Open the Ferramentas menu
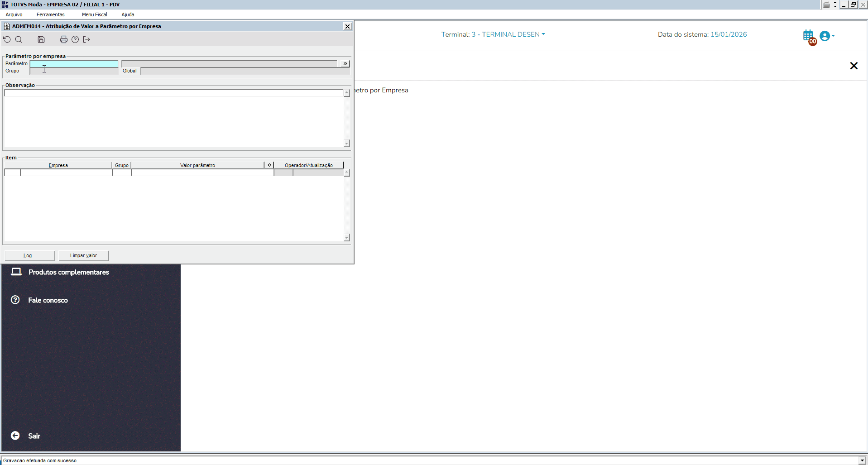The width and height of the screenshot is (868, 465). (51, 14)
